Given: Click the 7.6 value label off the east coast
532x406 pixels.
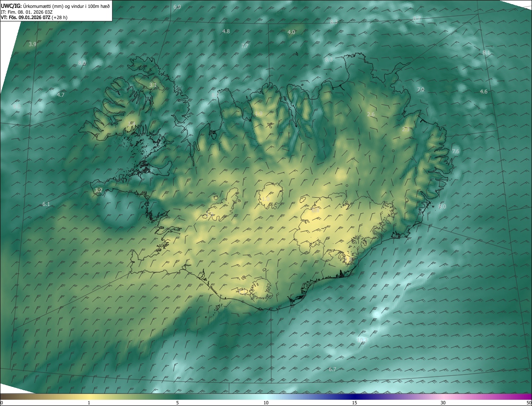Looking at the screenshot, I should [x=456, y=152].
